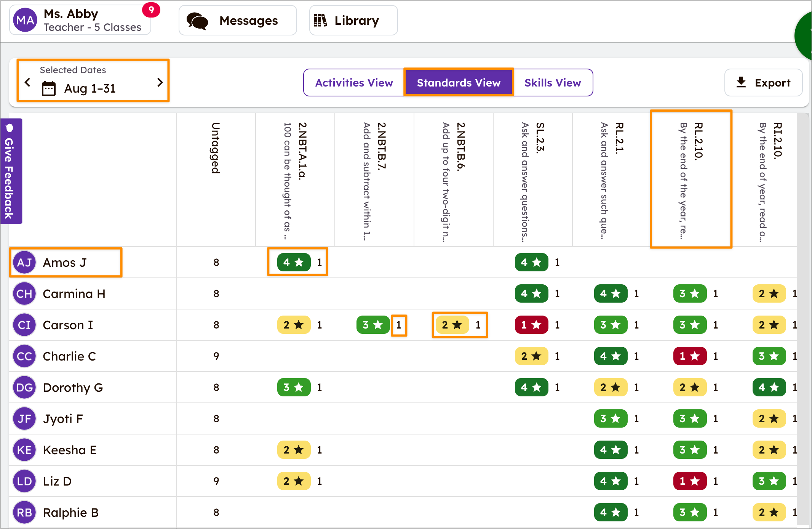Click the red 9 notification badge
812x529 pixels.
tap(151, 10)
